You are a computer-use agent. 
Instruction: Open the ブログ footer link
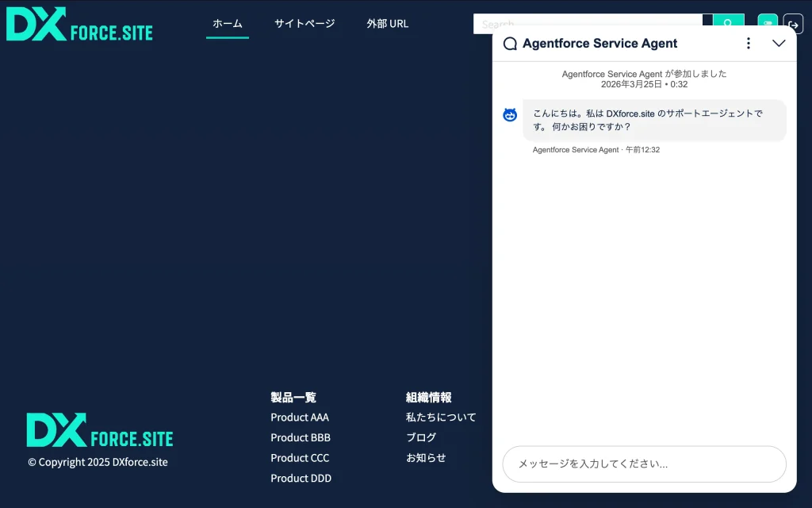(421, 438)
